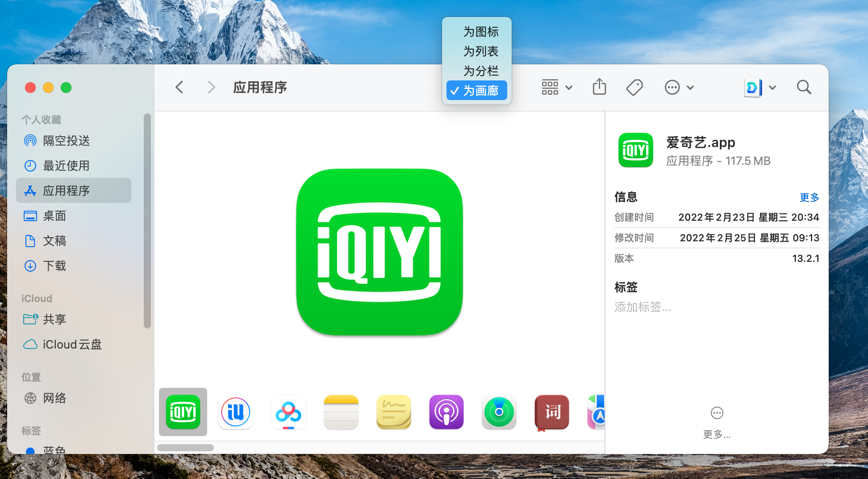Click the 应用程序 - 117.5 MB text

click(x=718, y=161)
